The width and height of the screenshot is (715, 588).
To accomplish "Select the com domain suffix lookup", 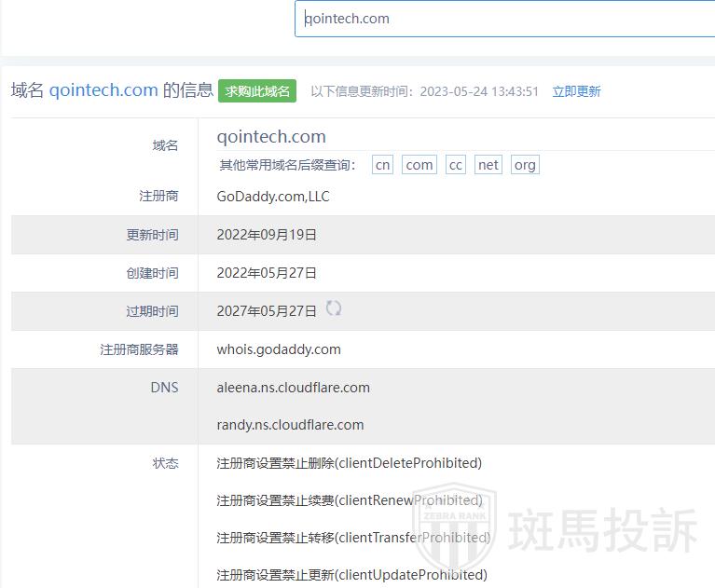I will point(419,165).
